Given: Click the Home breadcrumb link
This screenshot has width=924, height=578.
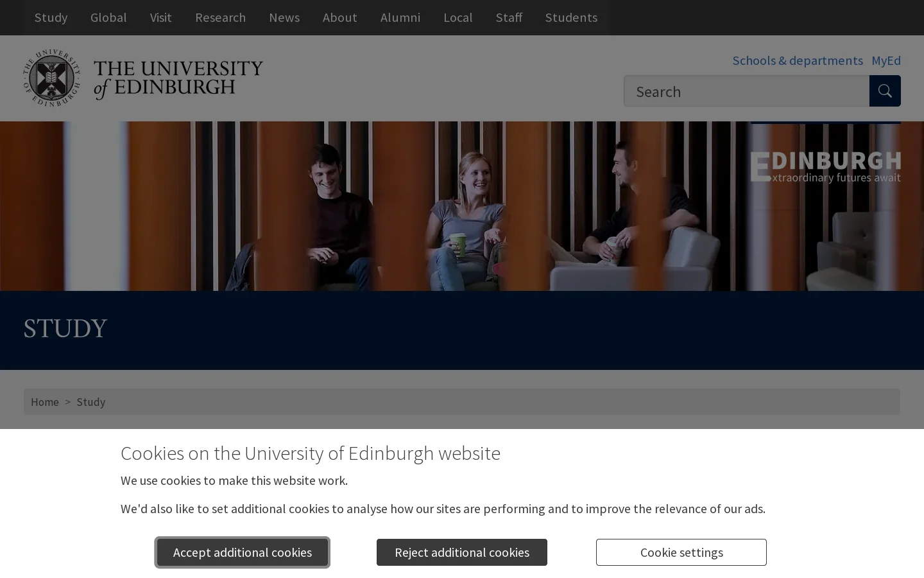Looking at the screenshot, I should pos(45,402).
